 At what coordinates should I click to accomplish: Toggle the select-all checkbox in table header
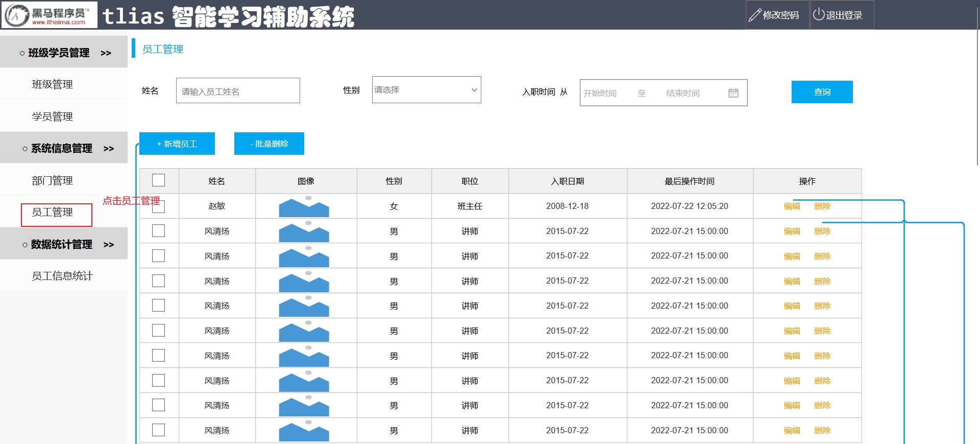[x=159, y=180]
